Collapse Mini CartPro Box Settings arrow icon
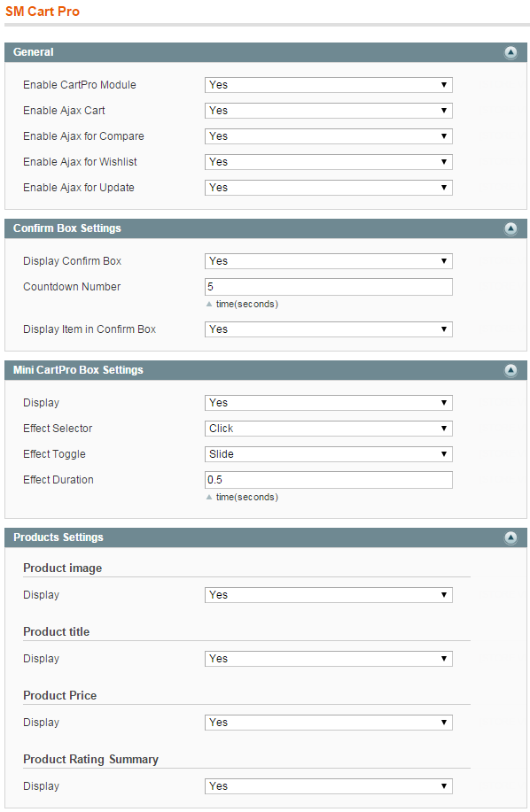Viewport: 530px width, 812px height. click(511, 370)
